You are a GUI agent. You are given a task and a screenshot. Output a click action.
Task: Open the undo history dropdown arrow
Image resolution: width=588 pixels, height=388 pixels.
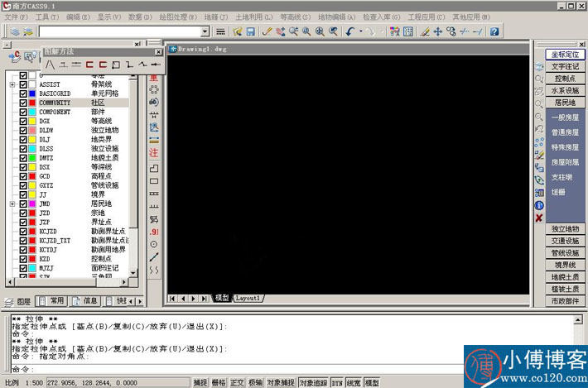361,31
